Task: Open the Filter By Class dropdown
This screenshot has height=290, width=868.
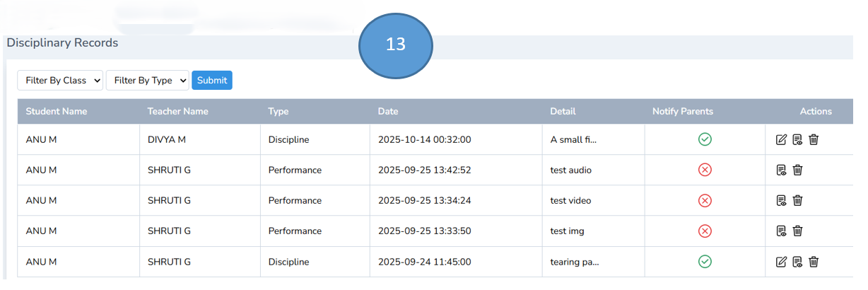Action: point(60,81)
